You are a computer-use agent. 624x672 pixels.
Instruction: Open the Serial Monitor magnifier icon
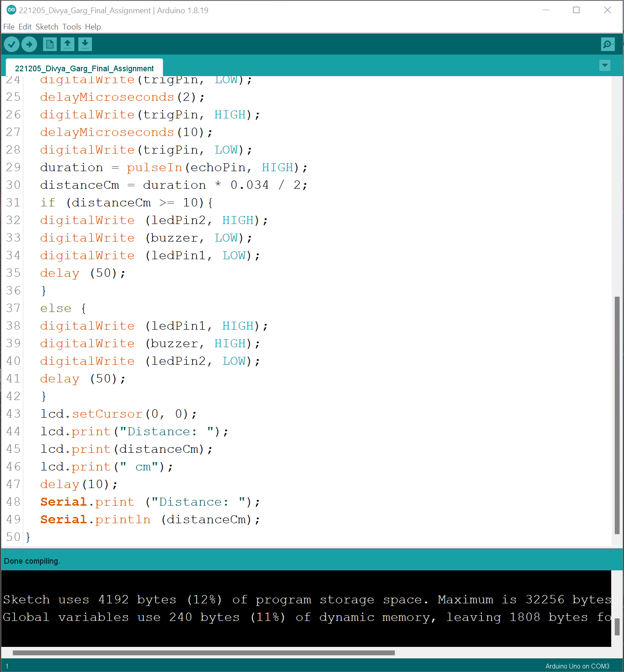pos(608,44)
